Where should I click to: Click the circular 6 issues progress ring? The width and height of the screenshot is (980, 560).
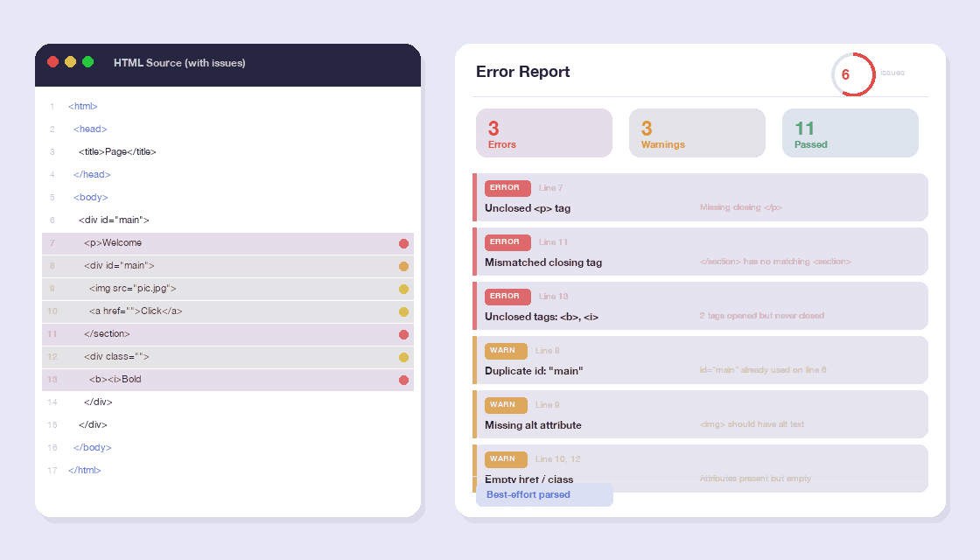pyautogui.click(x=853, y=74)
